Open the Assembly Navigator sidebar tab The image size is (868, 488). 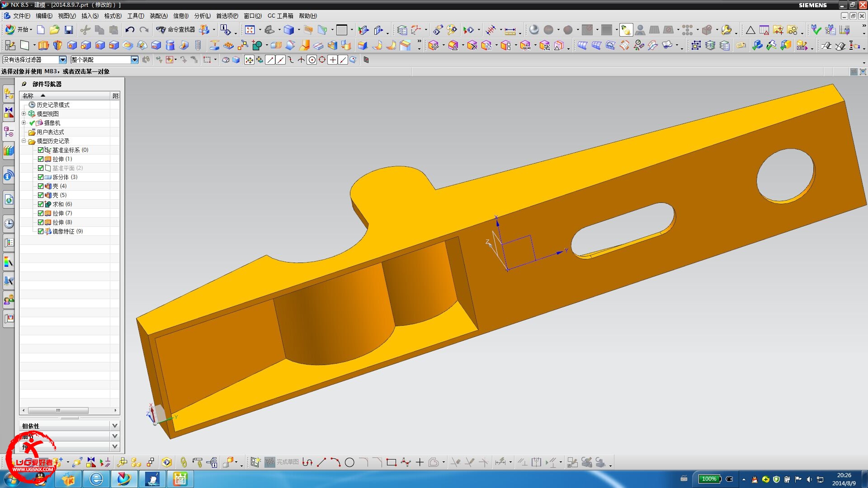tap(9, 94)
